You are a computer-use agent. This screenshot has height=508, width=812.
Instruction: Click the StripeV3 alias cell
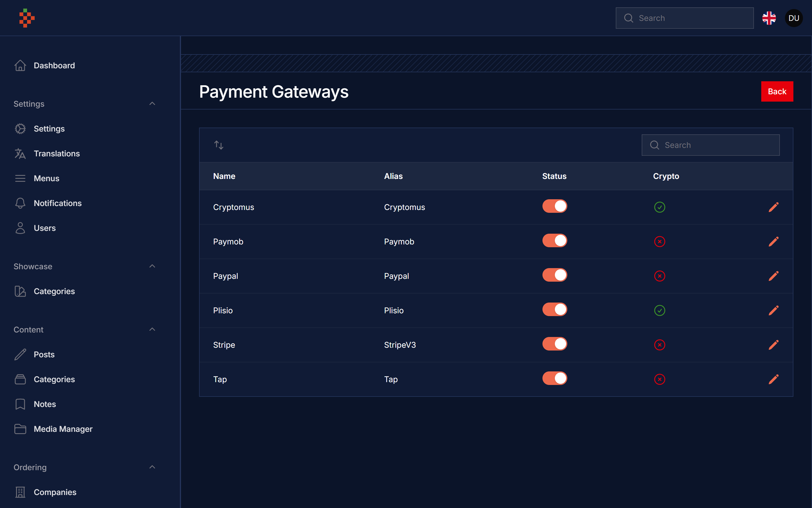click(400, 345)
